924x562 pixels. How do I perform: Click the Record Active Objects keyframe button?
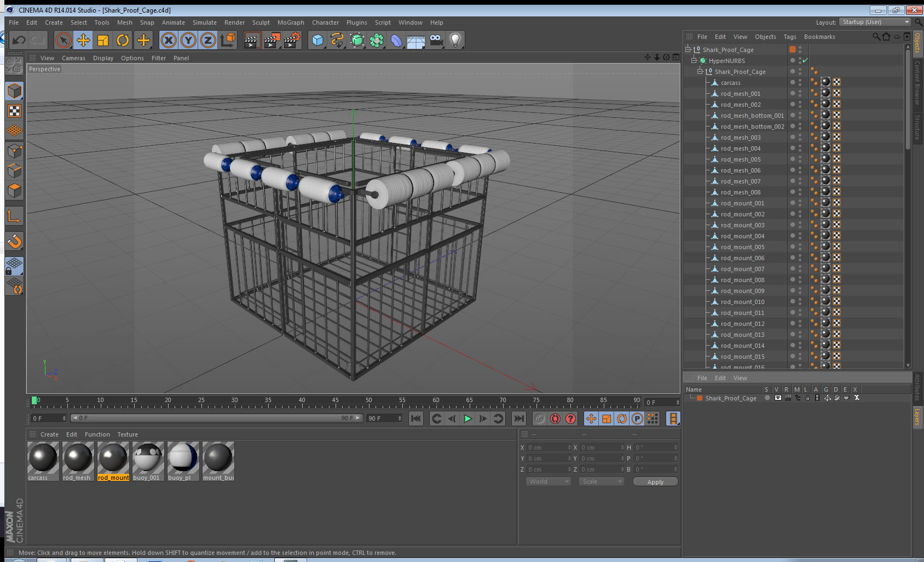pyautogui.click(x=540, y=418)
